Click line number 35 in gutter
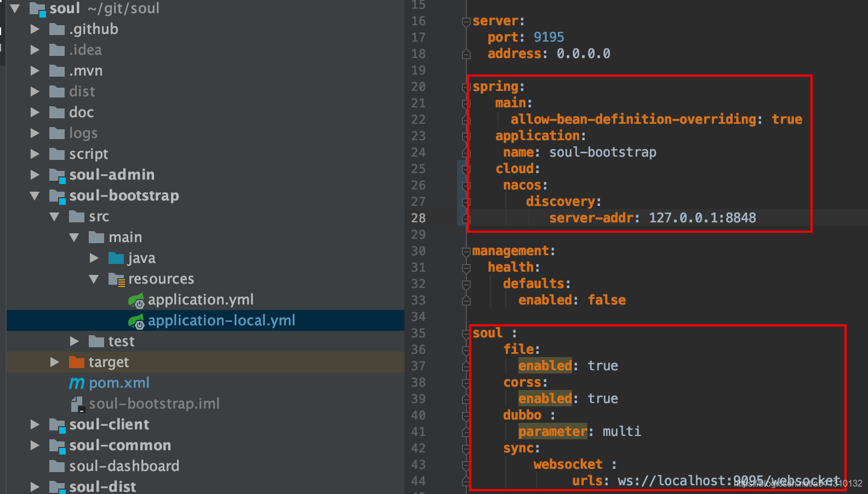The image size is (868, 494). [418, 333]
